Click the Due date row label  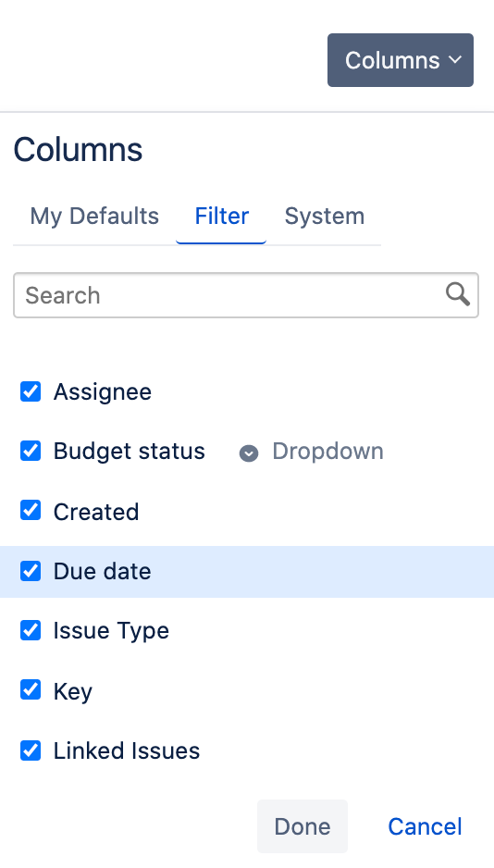pyautogui.click(x=103, y=571)
